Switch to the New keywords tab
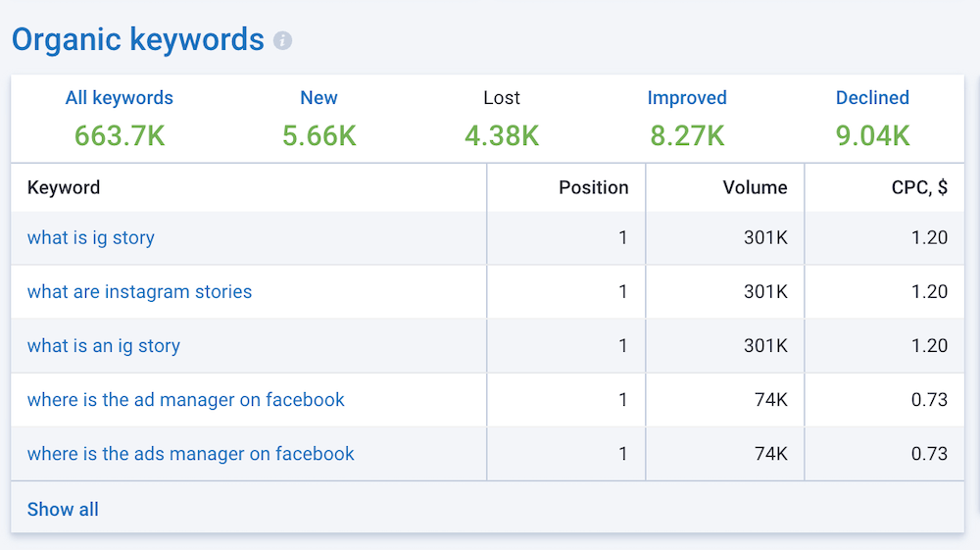Image resolution: width=980 pixels, height=550 pixels. pos(318,98)
